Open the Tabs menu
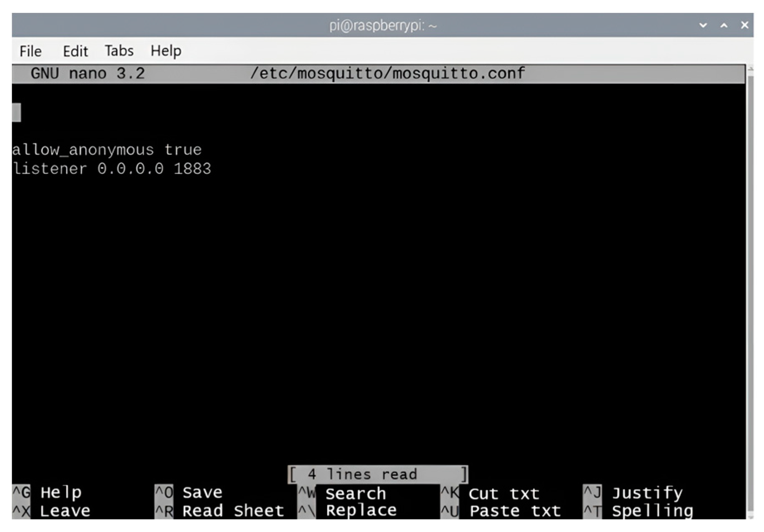This screenshot has width=764, height=532. point(119,51)
